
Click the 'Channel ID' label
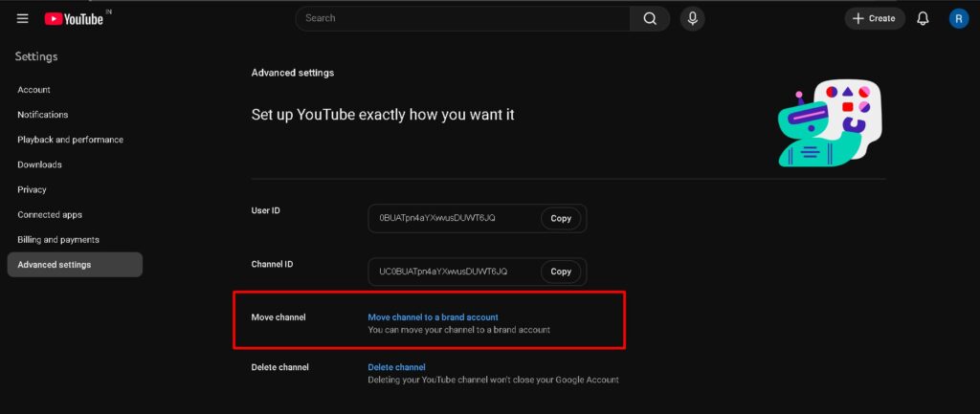pos(272,264)
